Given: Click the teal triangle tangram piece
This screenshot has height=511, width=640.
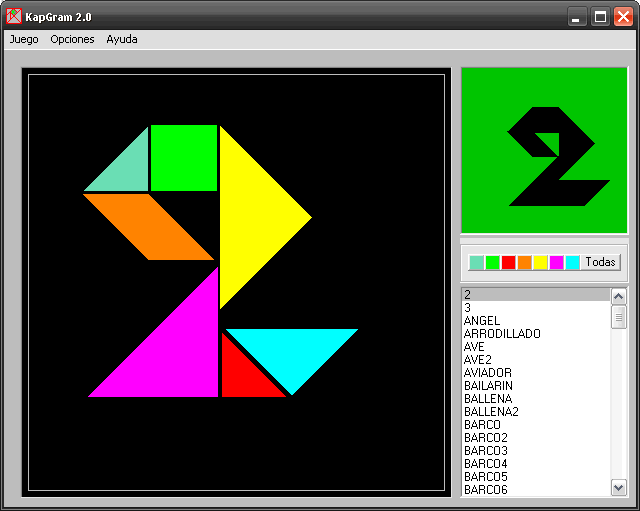Looking at the screenshot, I should click(x=127, y=169).
